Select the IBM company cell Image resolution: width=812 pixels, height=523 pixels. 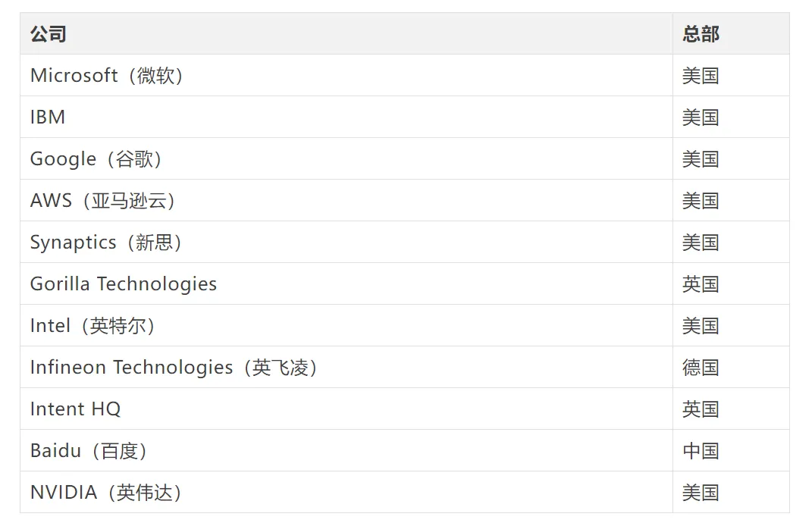[x=346, y=117]
